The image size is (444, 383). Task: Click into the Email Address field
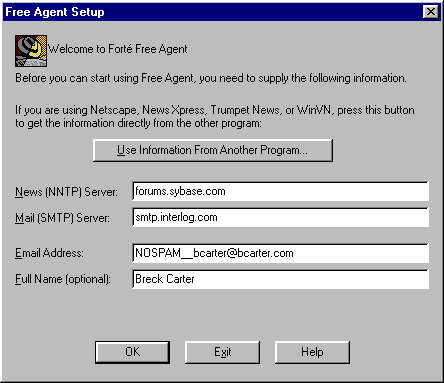[x=280, y=253]
